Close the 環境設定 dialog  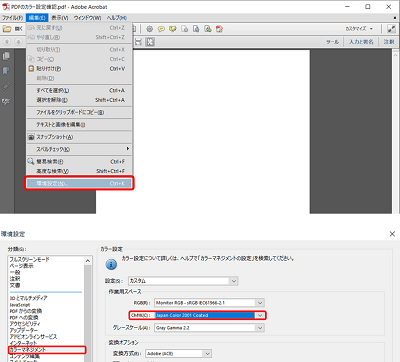392,234
